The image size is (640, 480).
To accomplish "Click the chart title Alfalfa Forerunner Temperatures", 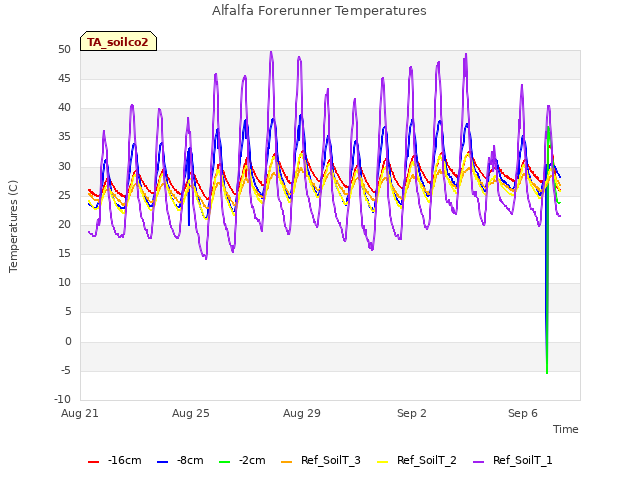I will pyautogui.click(x=319, y=11).
